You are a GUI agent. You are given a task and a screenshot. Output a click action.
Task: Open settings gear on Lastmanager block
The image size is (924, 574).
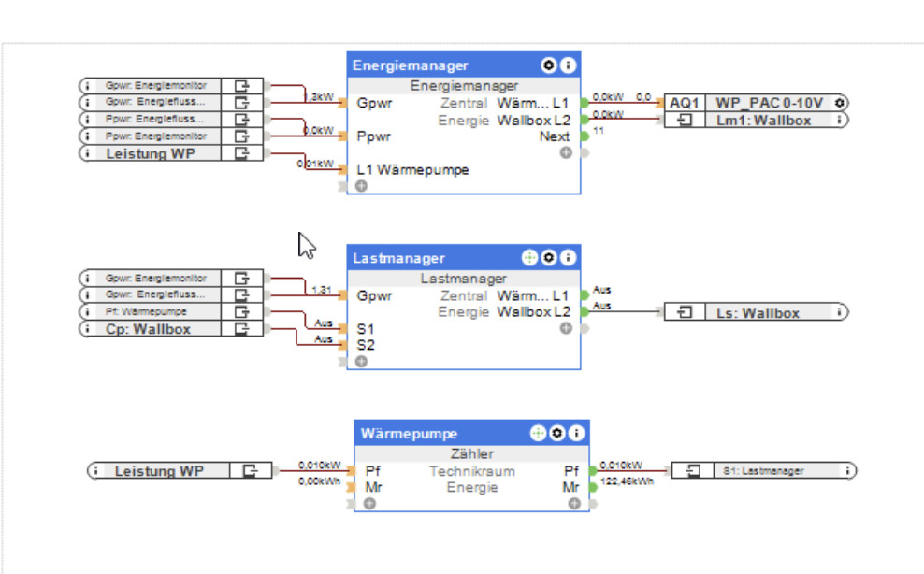pyautogui.click(x=549, y=257)
